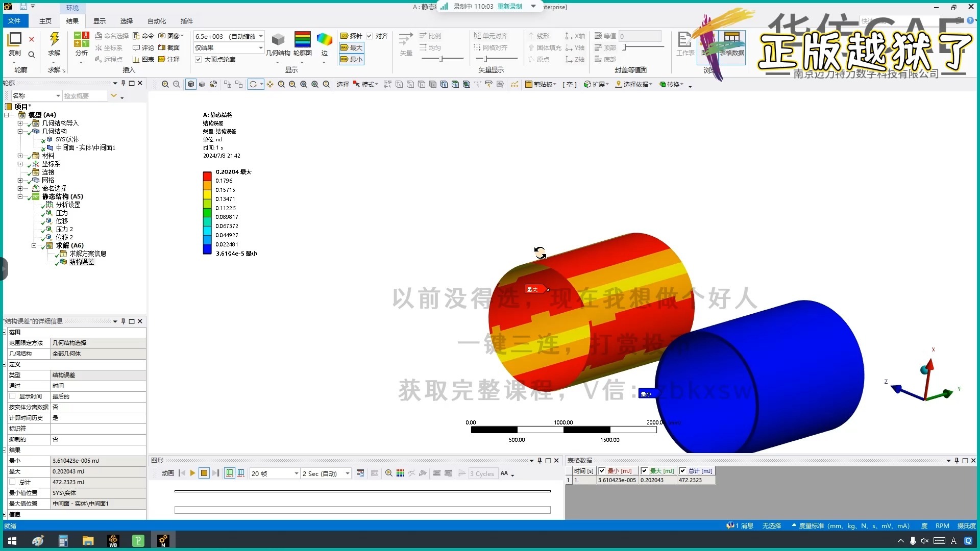The image size is (980, 551).
Task: Play the result animation
Action: coord(192,473)
